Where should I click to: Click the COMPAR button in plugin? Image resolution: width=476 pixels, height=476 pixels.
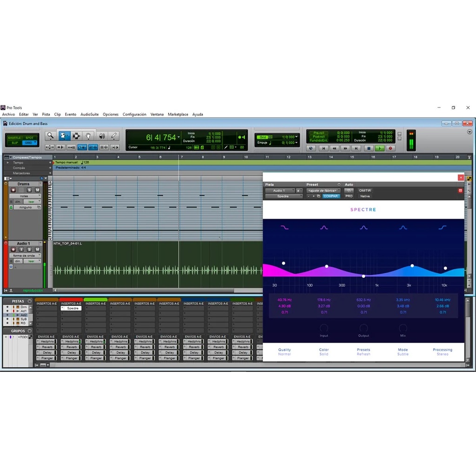(x=331, y=197)
